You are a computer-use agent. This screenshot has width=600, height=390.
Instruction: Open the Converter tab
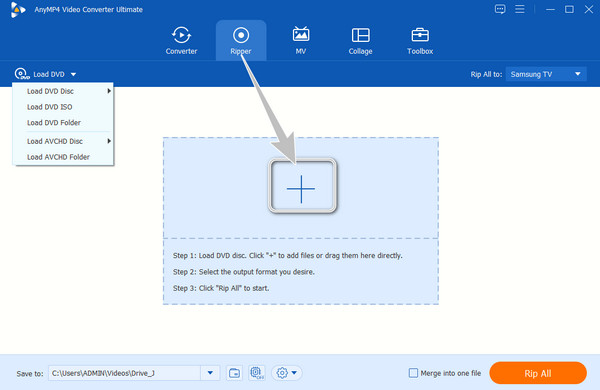tap(181, 41)
